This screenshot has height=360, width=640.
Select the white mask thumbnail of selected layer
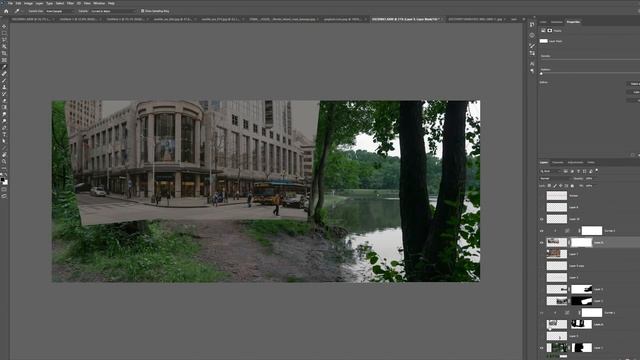point(581,242)
